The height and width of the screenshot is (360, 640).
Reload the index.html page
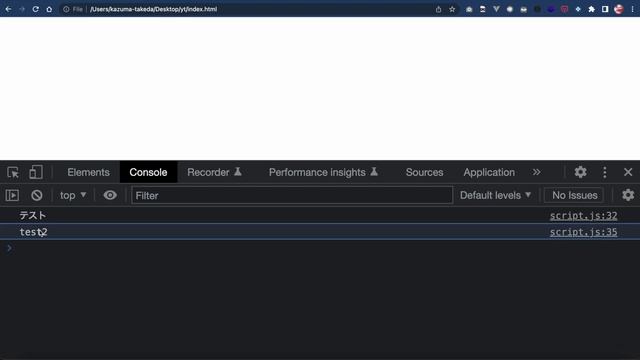(x=36, y=9)
